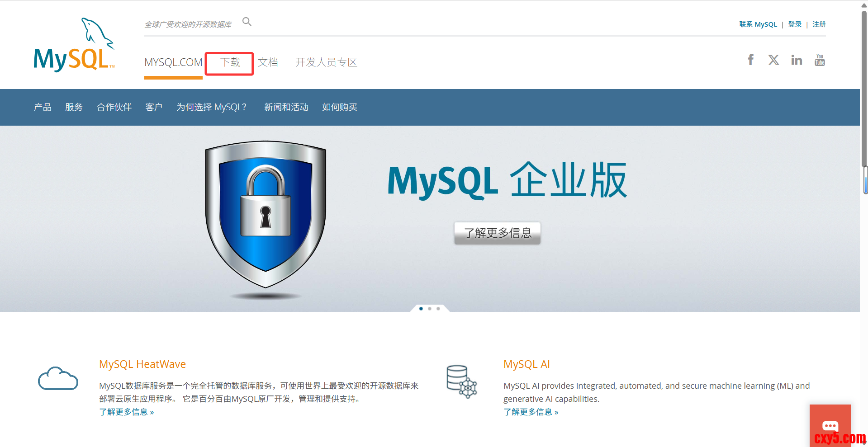Select the second carousel slide dot
Viewport: 868px width, 447px height.
tap(430, 309)
